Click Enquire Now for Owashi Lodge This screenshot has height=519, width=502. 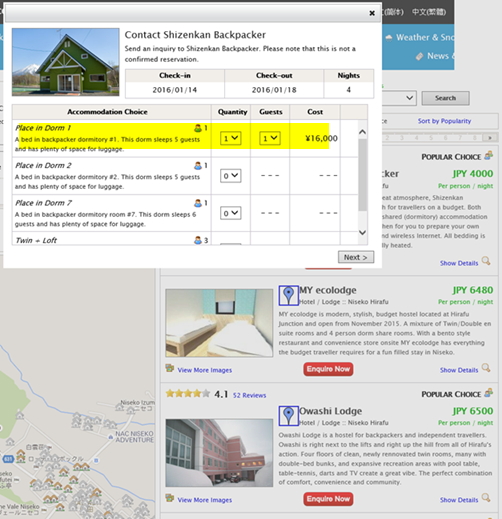pos(328,499)
